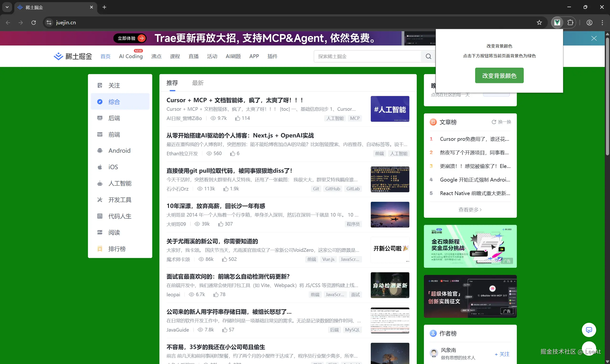Click the 立即体验 banner button
The image size is (610, 364).
tap(130, 38)
